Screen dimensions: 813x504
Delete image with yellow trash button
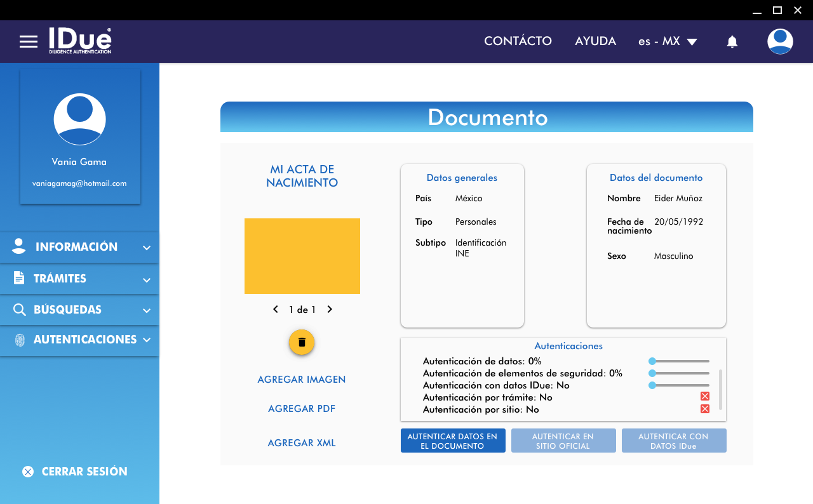coord(302,342)
